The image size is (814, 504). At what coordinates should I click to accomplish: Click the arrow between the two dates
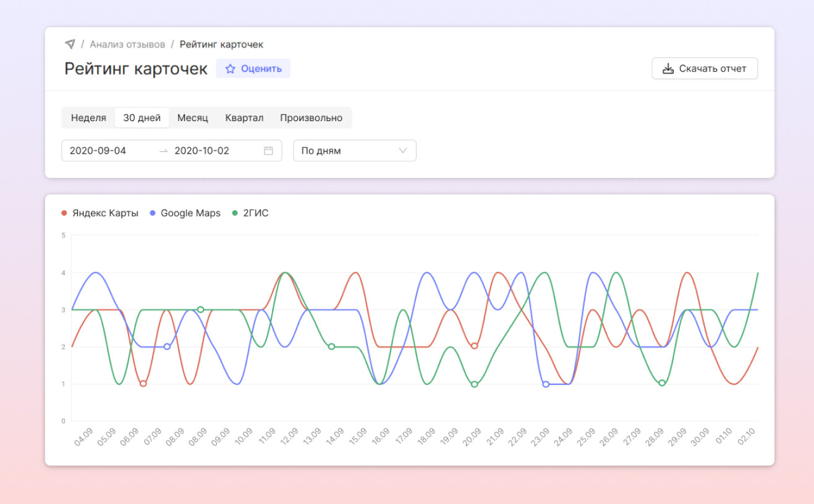pos(163,151)
